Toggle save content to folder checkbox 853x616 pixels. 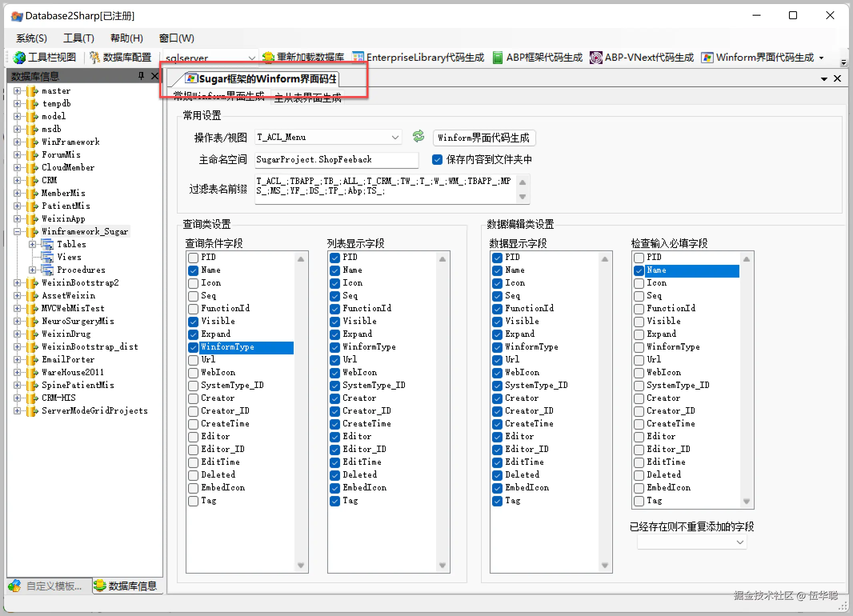pyautogui.click(x=437, y=160)
